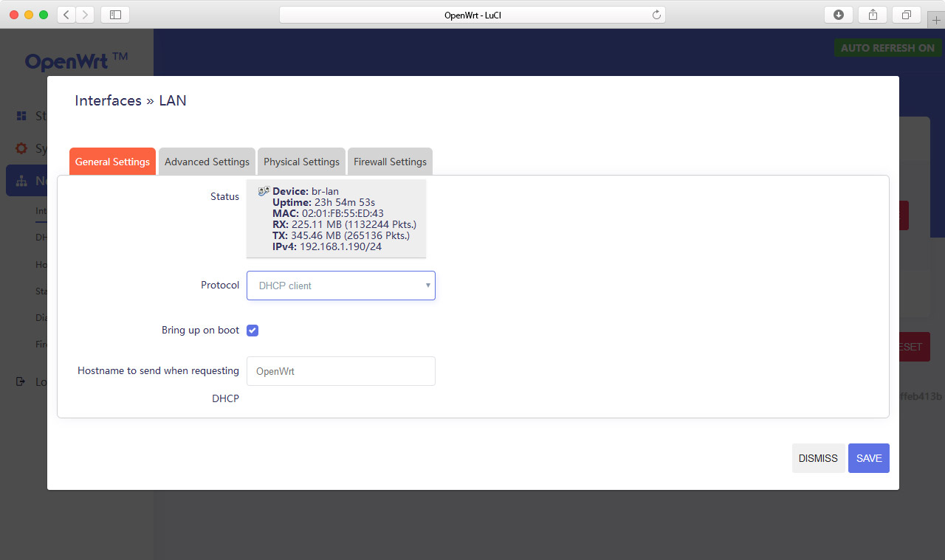This screenshot has width=945, height=560.
Task: Click the RX 225.11 MB statistics line
Action: click(344, 224)
